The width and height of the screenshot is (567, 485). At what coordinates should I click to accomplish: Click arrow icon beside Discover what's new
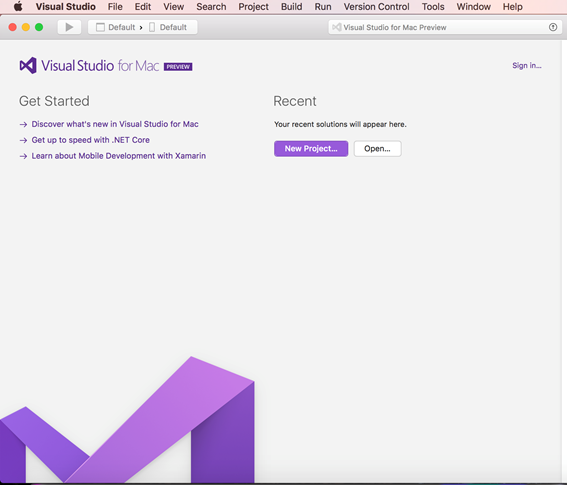(x=24, y=124)
